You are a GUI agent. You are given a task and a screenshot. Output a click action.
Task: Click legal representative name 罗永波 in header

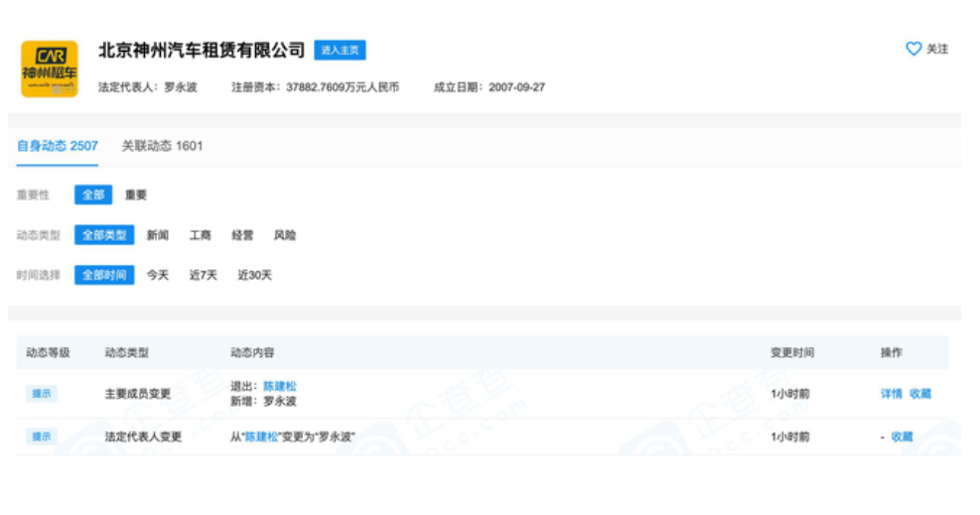coord(181,87)
